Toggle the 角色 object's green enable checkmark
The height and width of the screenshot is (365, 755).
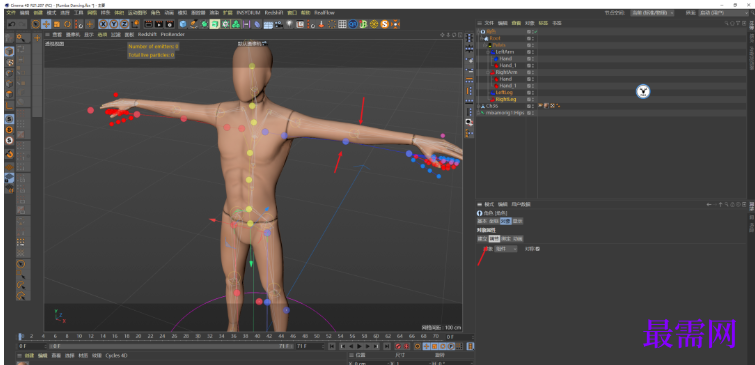click(535, 31)
